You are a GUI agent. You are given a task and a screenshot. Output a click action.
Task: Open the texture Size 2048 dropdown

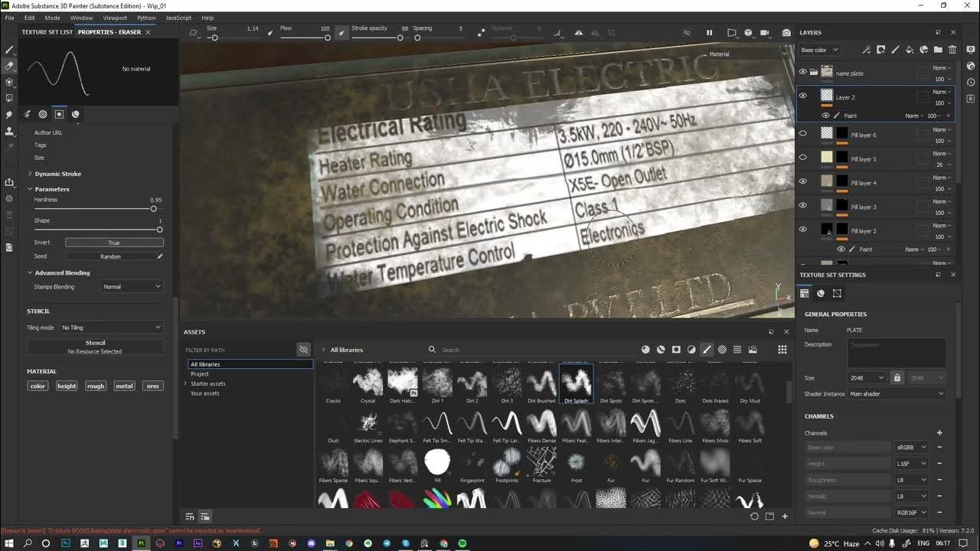(x=867, y=378)
